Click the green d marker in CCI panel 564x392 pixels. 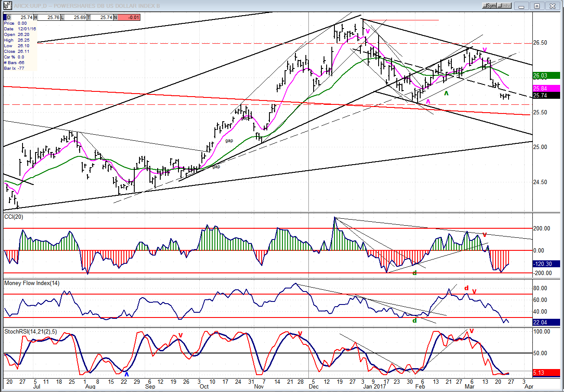(x=415, y=273)
